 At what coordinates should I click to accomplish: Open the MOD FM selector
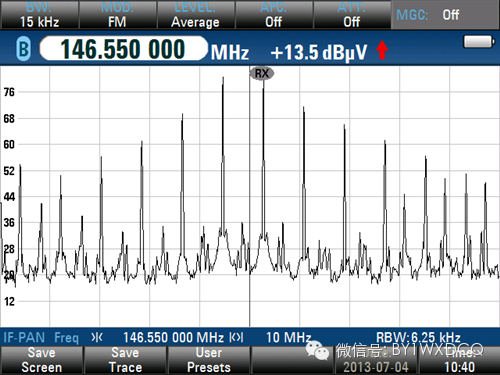tap(117, 15)
